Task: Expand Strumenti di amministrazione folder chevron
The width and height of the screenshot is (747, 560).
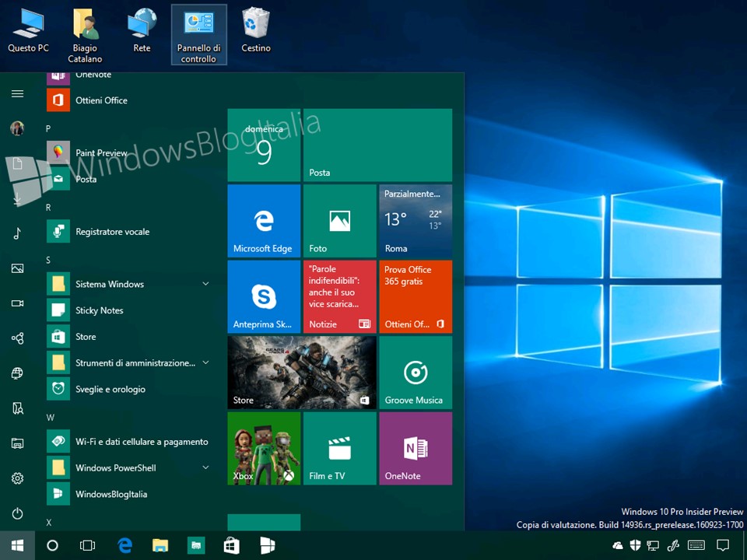Action: [x=205, y=362]
